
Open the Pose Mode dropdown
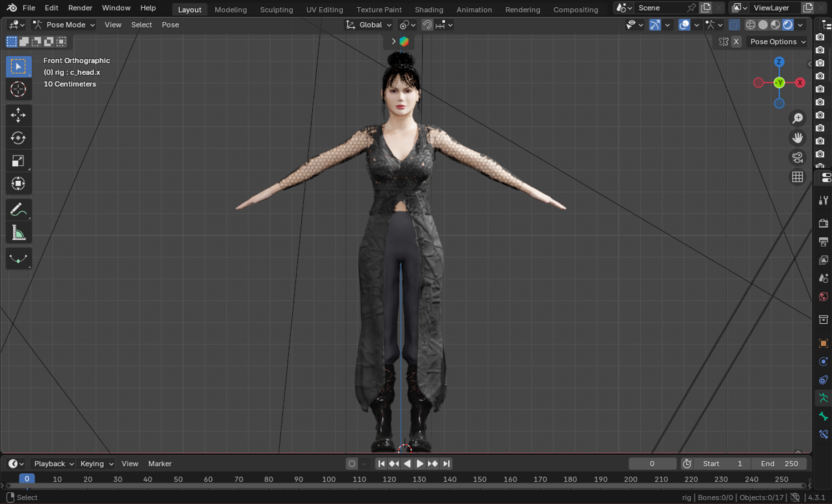tap(64, 25)
